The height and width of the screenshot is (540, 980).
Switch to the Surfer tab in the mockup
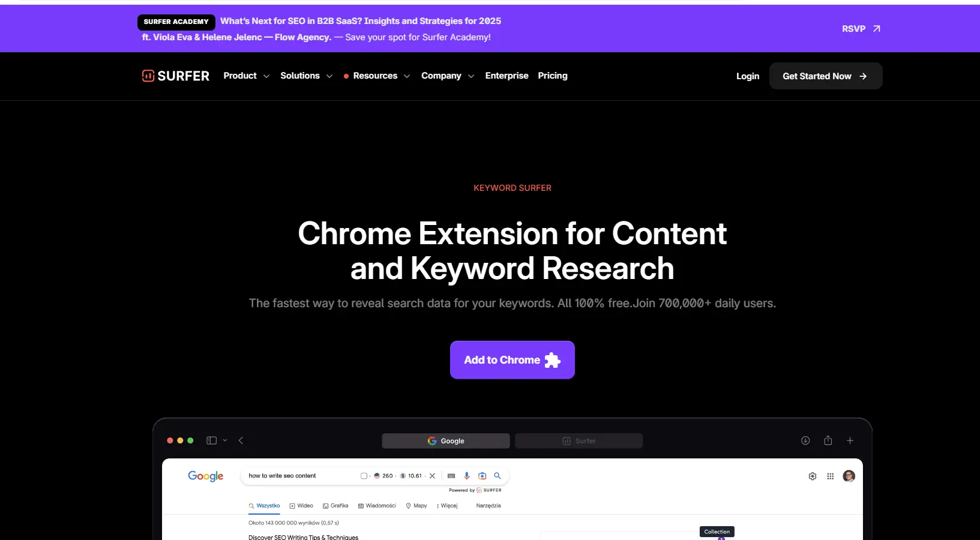579,441
